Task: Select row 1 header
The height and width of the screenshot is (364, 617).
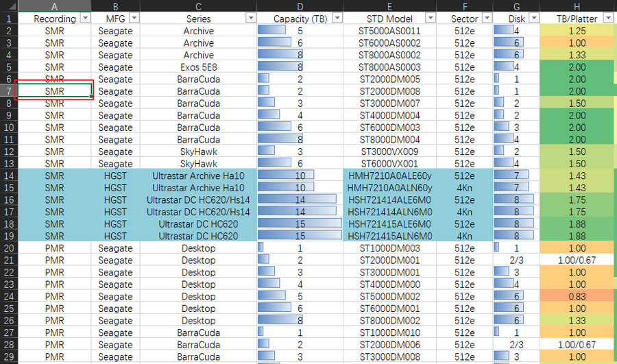Action: click(x=9, y=19)
